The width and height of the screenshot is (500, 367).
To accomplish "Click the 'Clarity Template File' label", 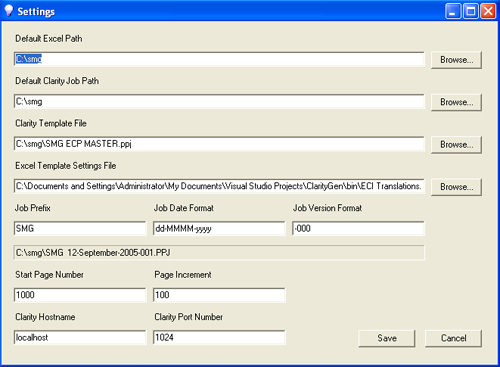I will pos(51,123).
